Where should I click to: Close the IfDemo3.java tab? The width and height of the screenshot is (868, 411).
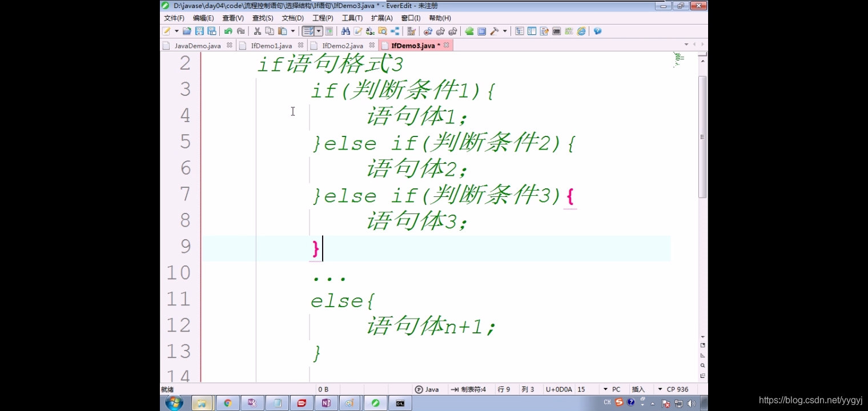click(447, 45)
